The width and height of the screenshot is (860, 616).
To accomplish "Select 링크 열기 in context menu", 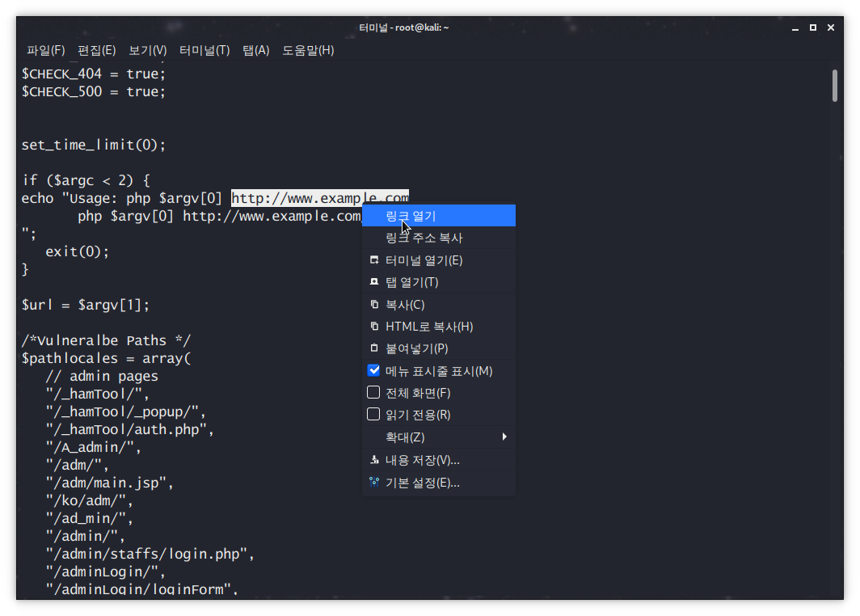I will tap(439, 216).
